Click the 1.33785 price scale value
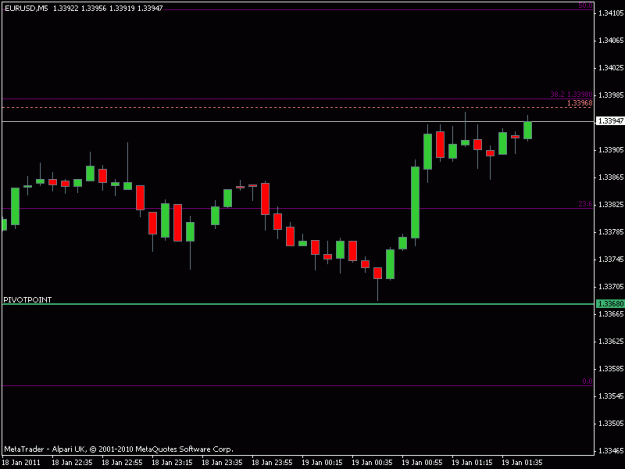Screen dimensions: 625x469 (x=611, y=232)
